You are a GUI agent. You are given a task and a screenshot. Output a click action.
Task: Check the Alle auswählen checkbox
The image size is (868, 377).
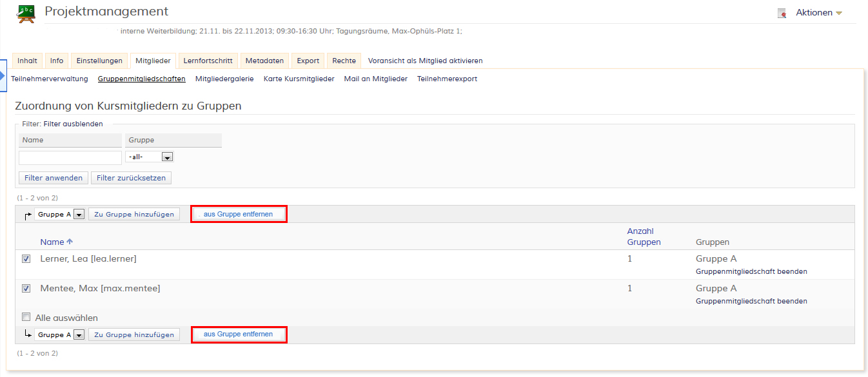[26, 318]
